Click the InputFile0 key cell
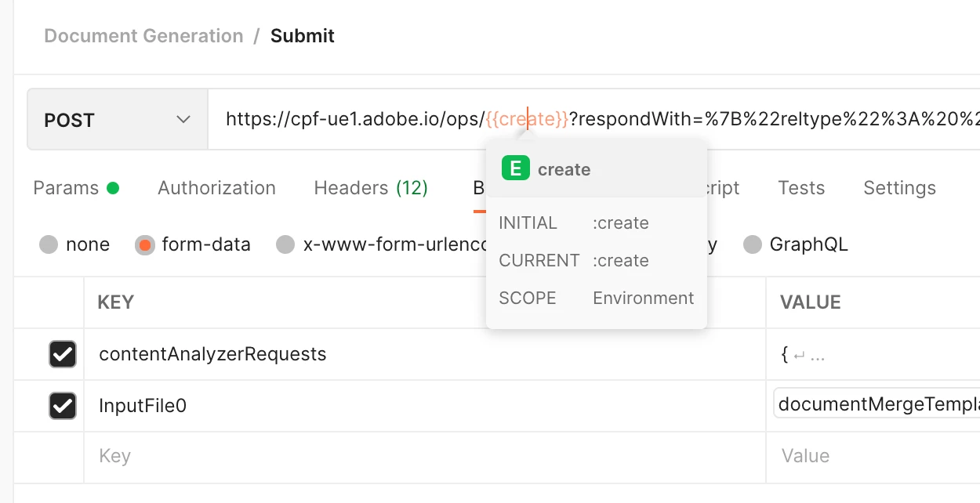The height and width of the screenshot is (503, 980). point(143,406)
